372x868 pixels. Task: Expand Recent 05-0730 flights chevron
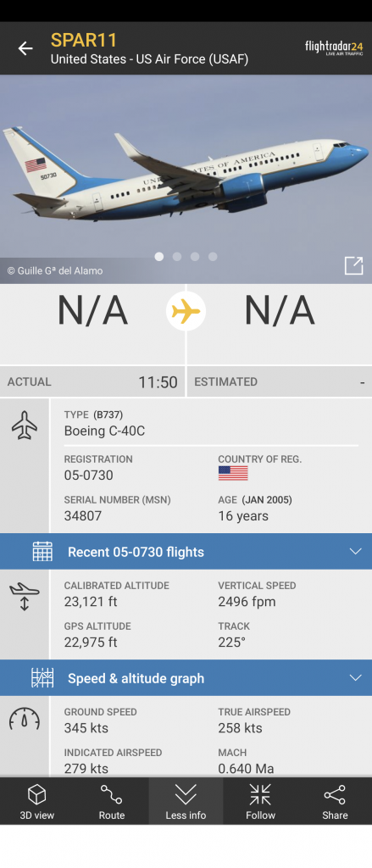click(x=355, y=551)
